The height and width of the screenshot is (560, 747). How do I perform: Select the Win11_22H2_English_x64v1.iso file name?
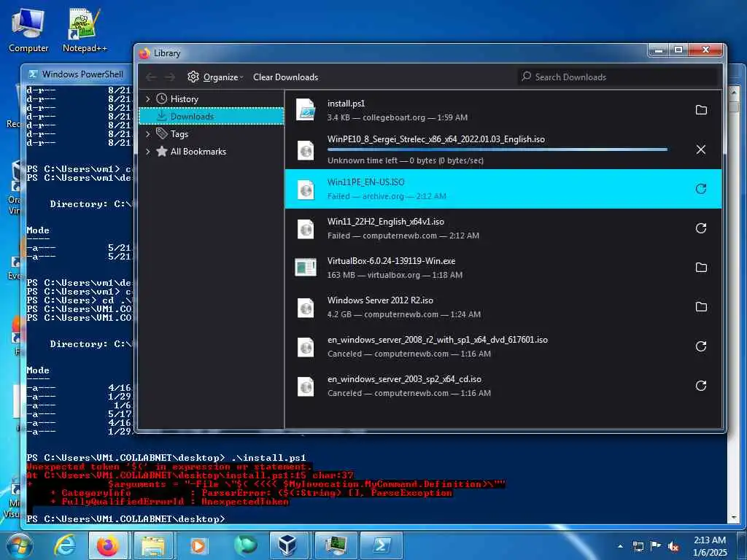(x=385, y=222)
